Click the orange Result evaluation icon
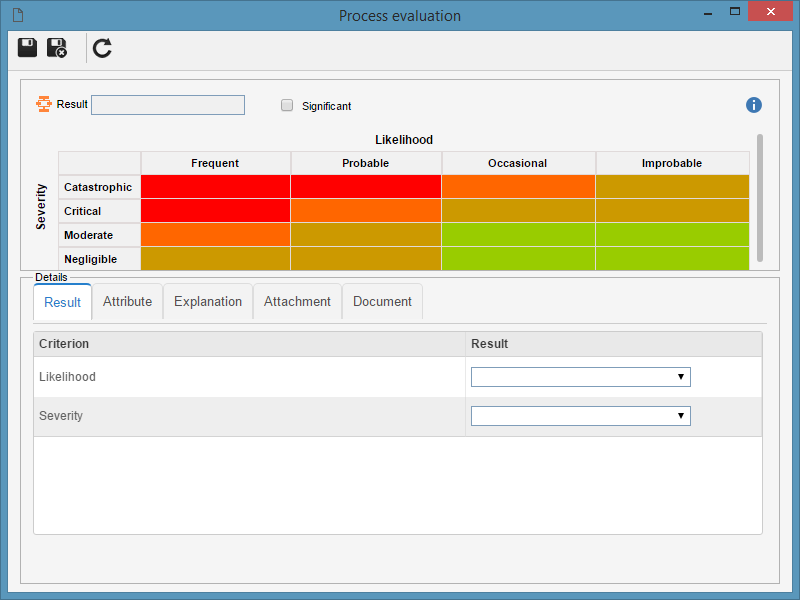Screen dimensions: 800x600 click(x=44, y=104)
